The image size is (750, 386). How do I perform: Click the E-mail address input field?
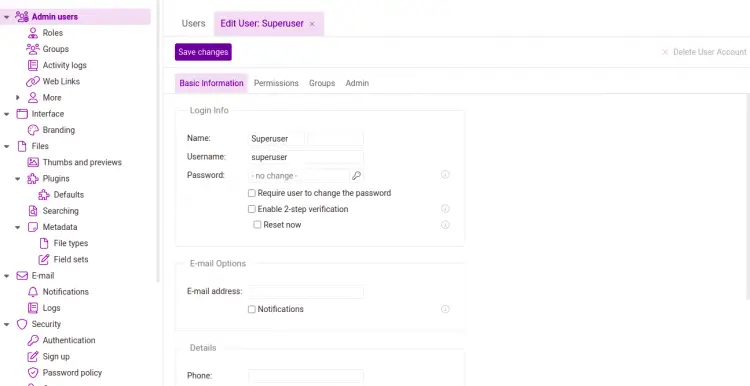(x=306, y=291)
